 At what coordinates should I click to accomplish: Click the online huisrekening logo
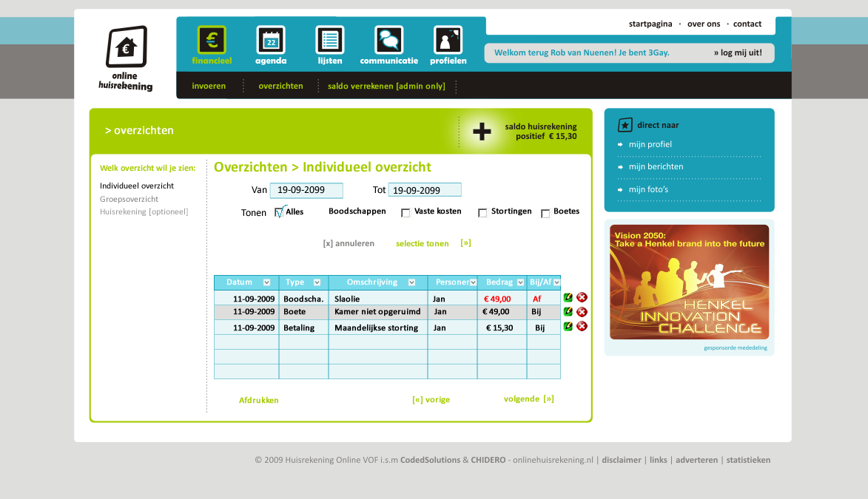(126, 58)
